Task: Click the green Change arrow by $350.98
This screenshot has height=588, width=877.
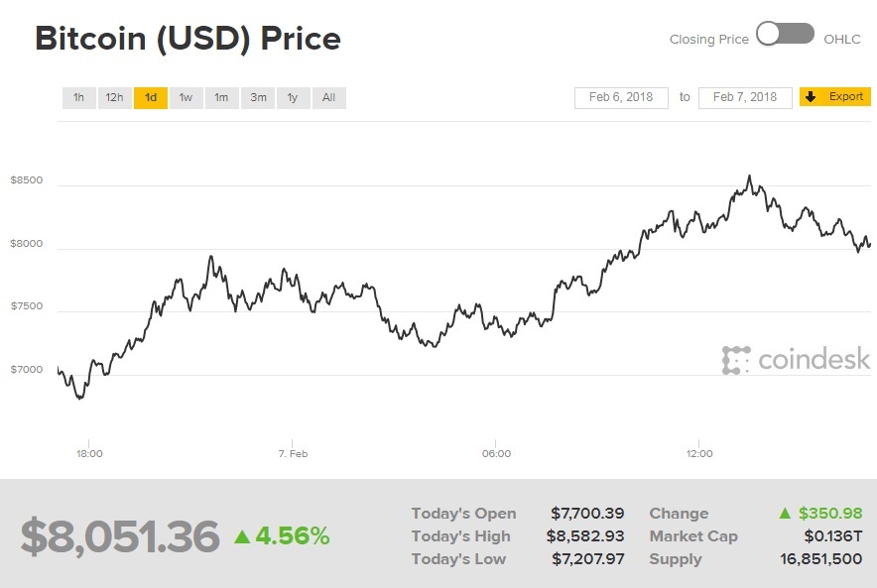Action: (x=786, y=514)
